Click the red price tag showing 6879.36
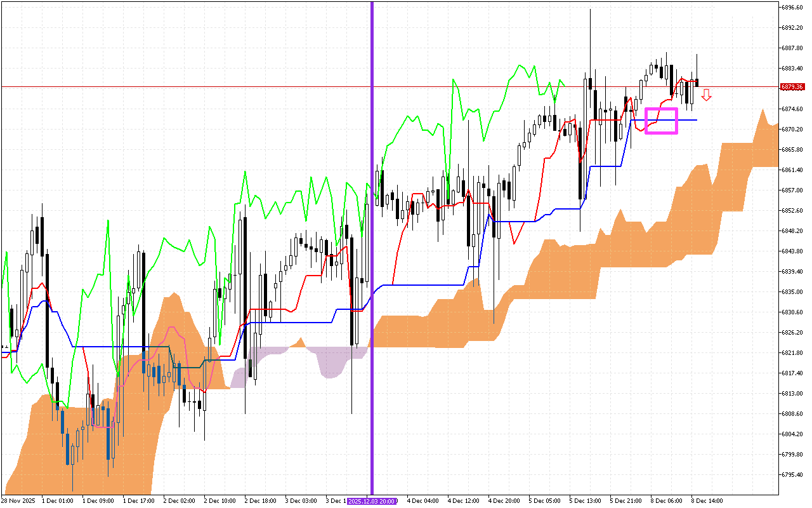This screenshot has height=508, width=812. 792,86
